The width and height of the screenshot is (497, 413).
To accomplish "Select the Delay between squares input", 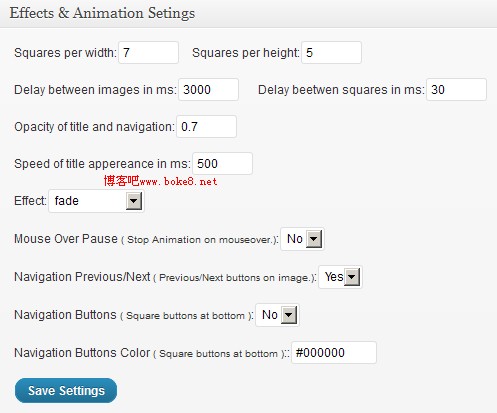I will coord(456,89).
